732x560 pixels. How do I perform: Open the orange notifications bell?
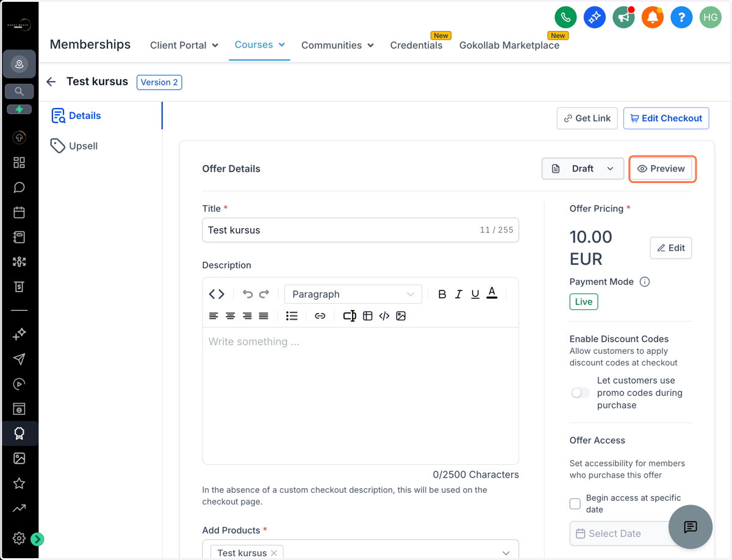pyautogui.click(x=652, y=18)
